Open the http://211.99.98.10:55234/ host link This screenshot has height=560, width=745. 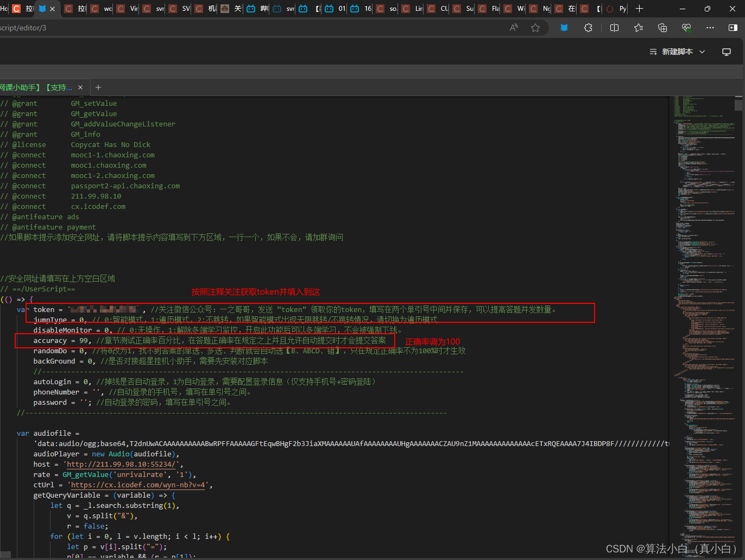(121, 464)
